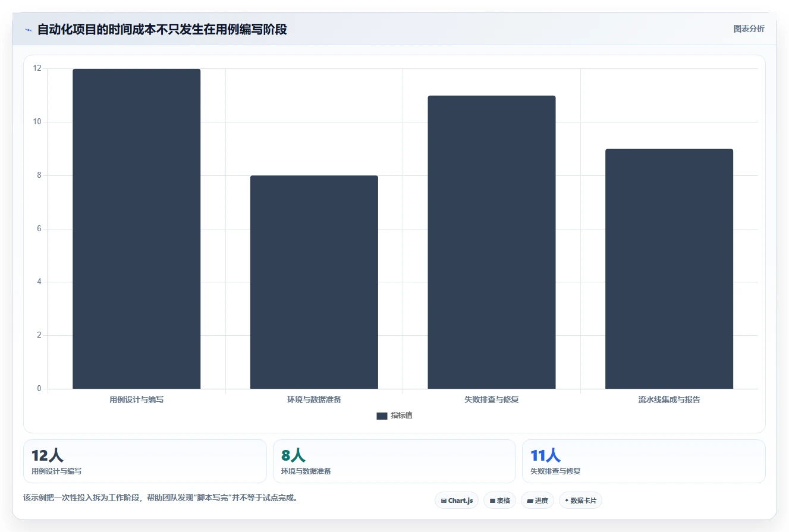
Task: Click the footnote text 该示例把一次性投入
Action: [161, 498]
